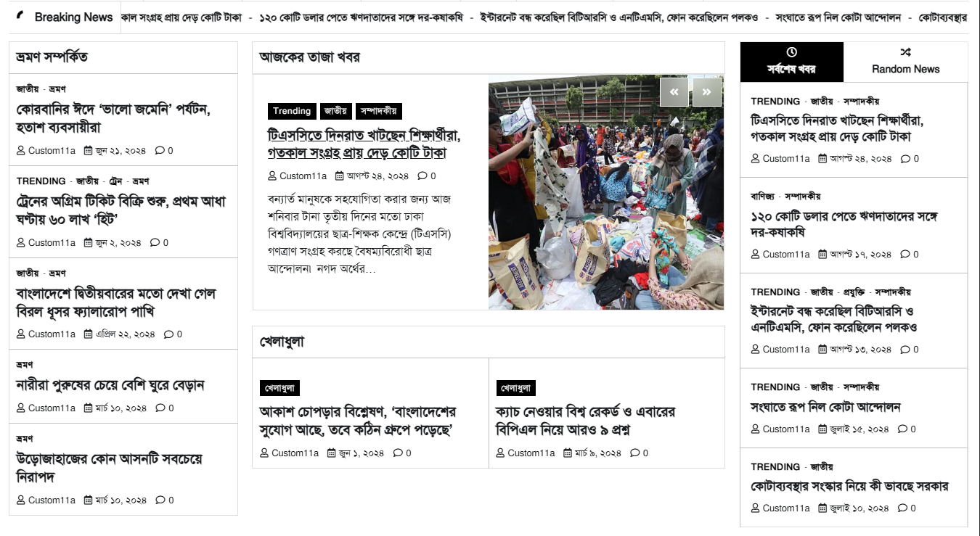Viewport: 980px width, 536px height.
Task: Open সংঘাতে রূপ নিল কোটা আন্দোলন headline
Action: (x=825, y=407)
